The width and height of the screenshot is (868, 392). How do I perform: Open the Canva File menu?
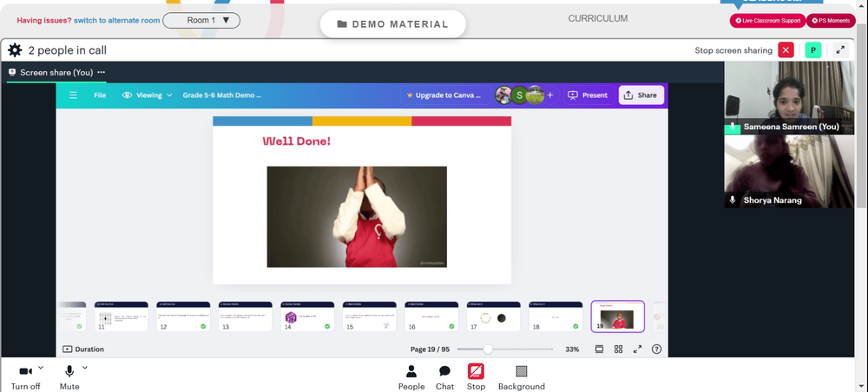pyautogui.click(x=100, y=95)
